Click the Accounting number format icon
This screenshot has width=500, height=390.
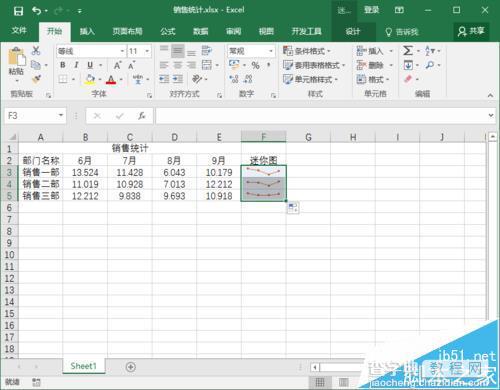(234, 65)
